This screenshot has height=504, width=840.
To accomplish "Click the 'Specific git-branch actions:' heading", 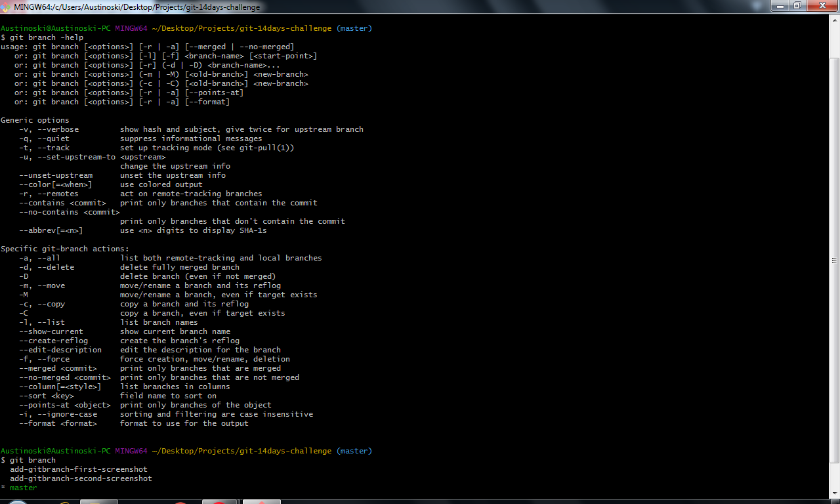I will (x=65, y=249).
